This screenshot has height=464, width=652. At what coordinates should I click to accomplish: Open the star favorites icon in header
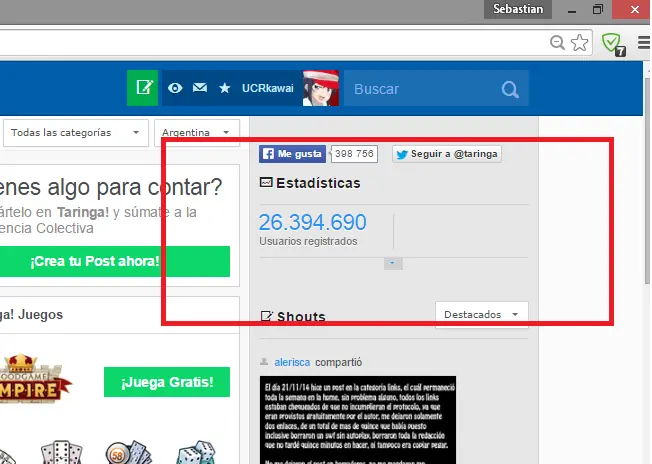click(225, 88)
